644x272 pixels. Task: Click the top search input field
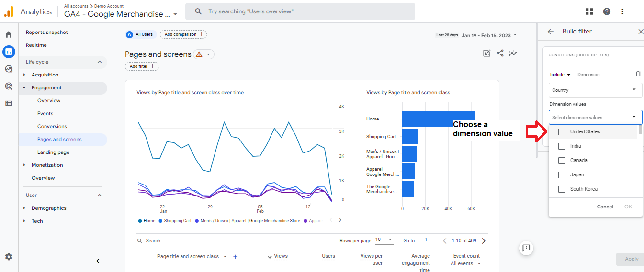(300, 11)
